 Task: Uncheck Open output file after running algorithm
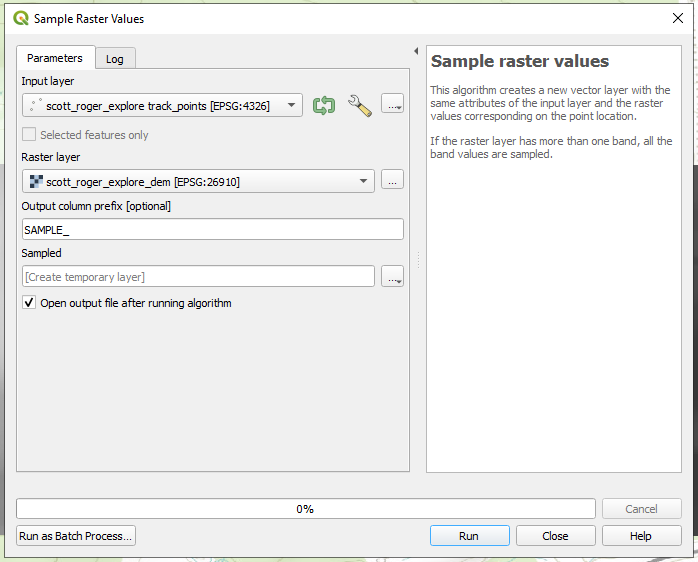click(29, 303)
